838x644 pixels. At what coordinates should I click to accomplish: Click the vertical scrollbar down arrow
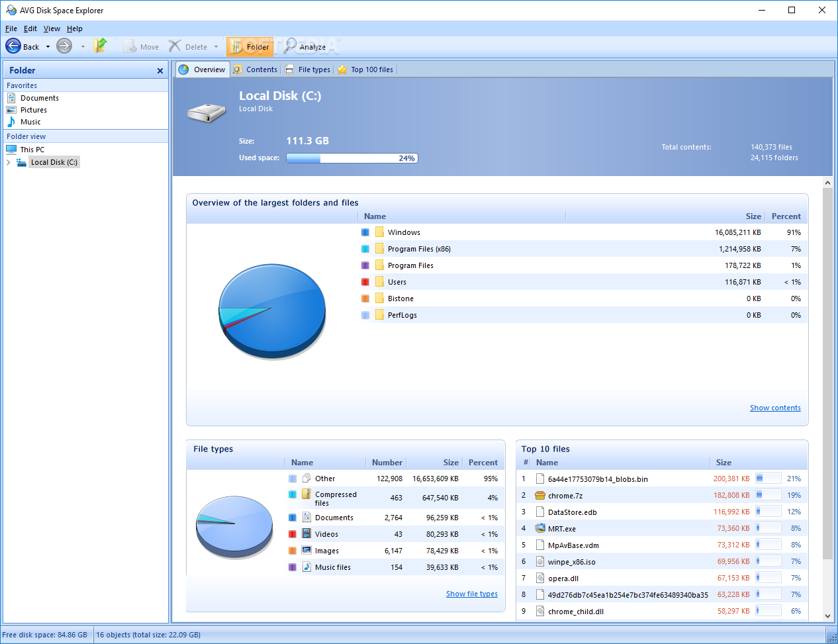(827, 616)
